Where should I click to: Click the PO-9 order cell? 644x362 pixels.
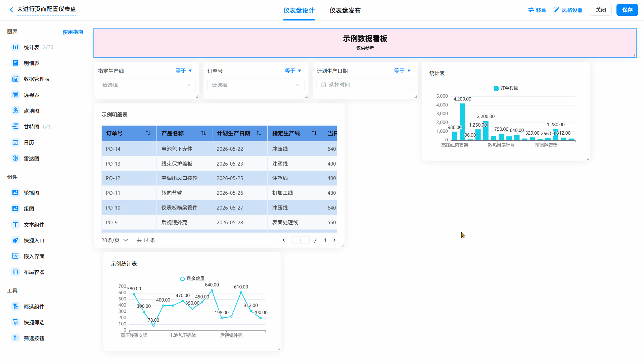pyautogui.click(x=129, y=223)
